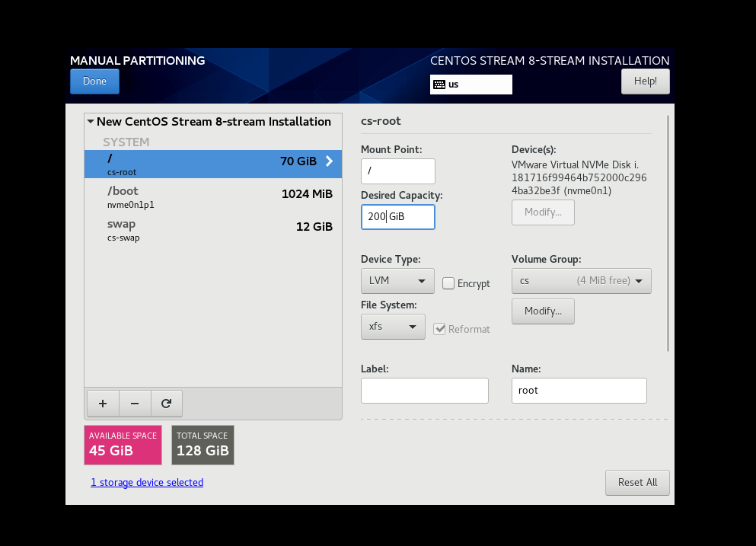Click the 1024 MiB size value

tap(307, 194)
